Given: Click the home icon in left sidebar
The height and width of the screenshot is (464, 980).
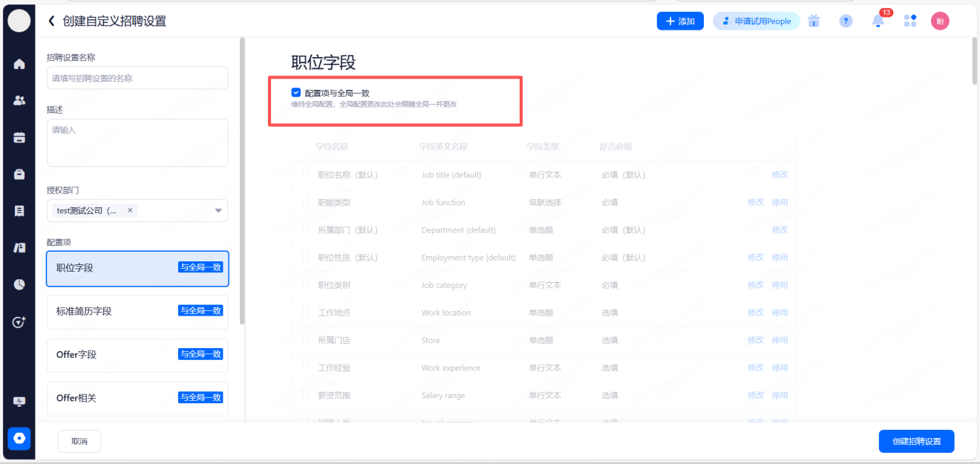Looking at the screenshot, I should tap(19, 64).
